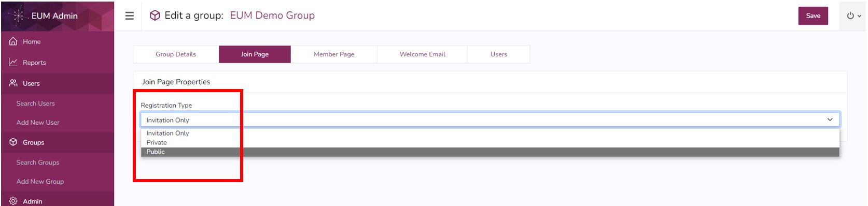Select the Public registration option
868x206 pixels.
(x=490, y=152)
